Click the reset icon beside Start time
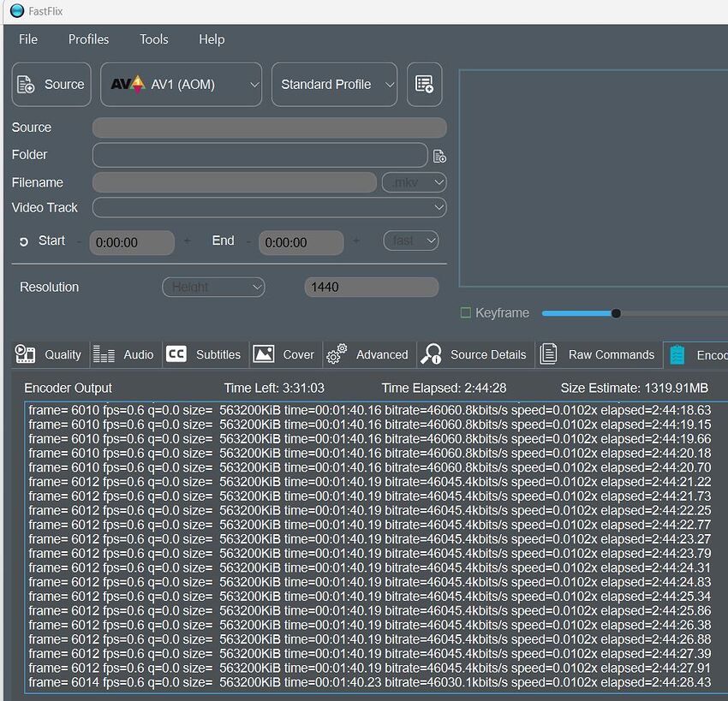 coord(21,241)
